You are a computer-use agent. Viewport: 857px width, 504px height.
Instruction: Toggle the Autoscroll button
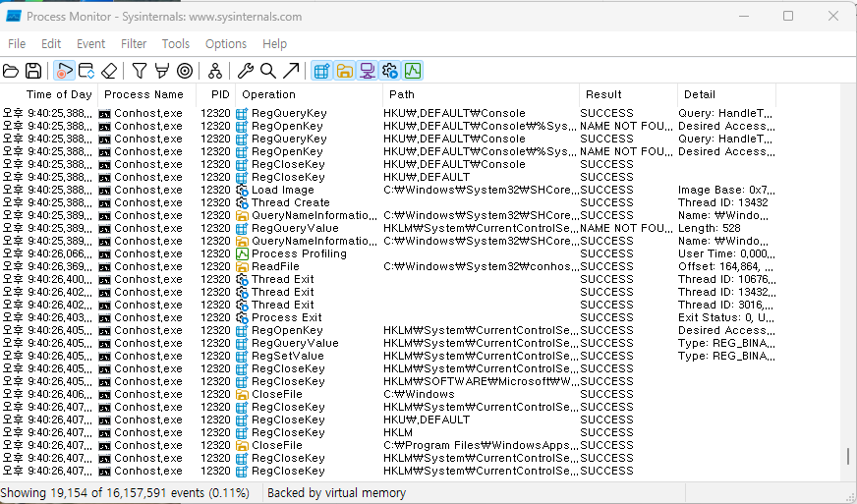[86, 71]
